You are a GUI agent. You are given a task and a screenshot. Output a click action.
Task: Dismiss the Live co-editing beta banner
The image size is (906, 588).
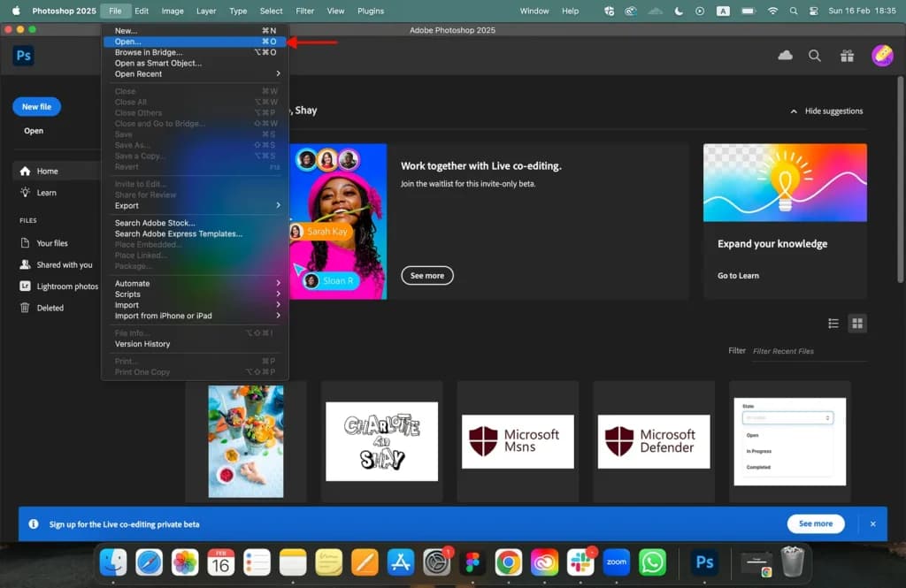(872, 523)
